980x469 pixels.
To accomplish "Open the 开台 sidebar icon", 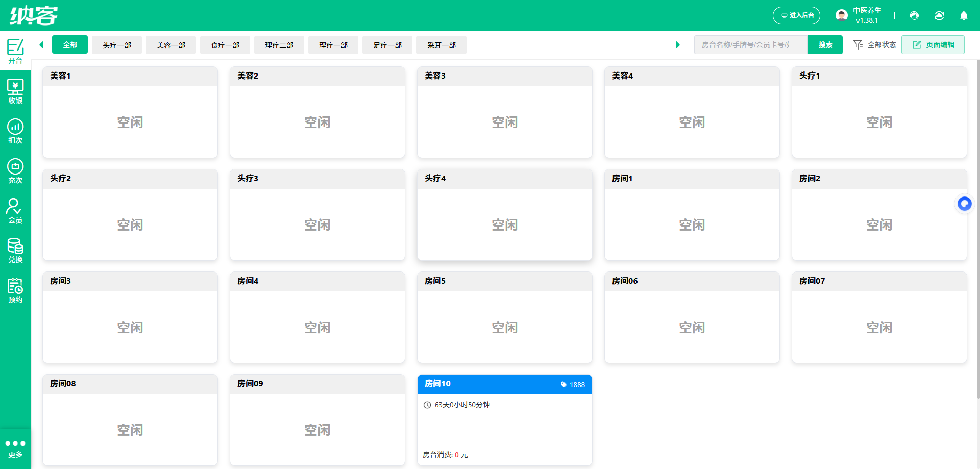I will coord(15,51).
